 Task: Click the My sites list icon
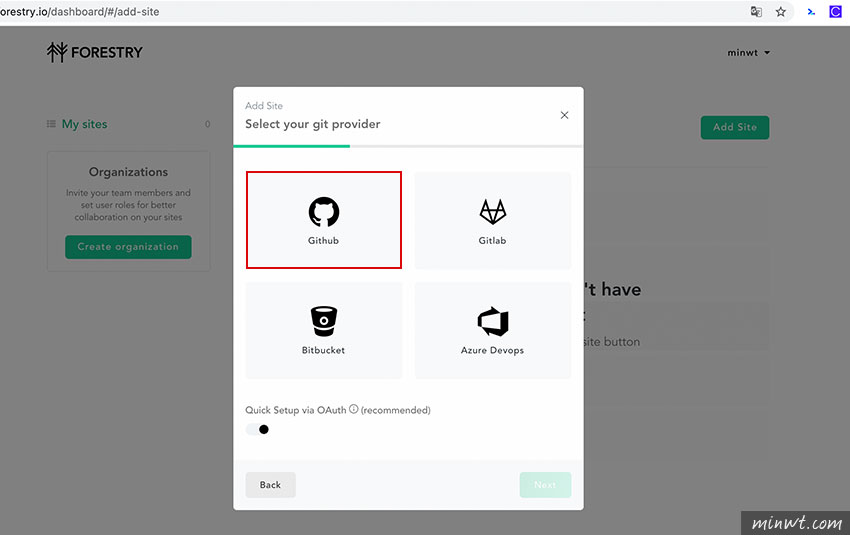click(51, 124)
